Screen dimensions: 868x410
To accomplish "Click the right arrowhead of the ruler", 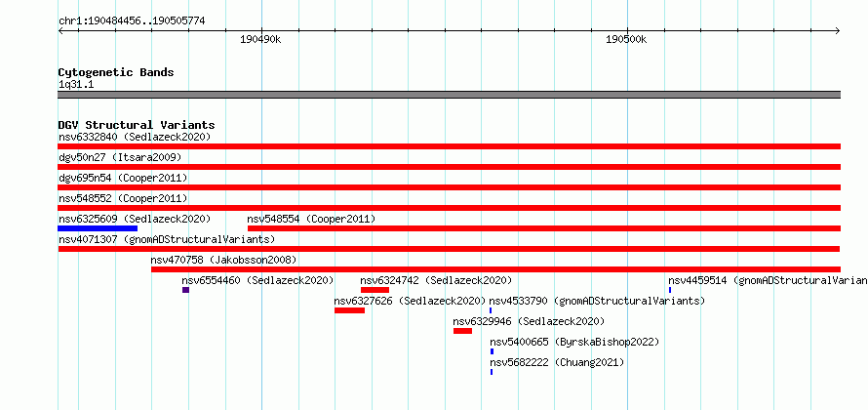I will pos(838,30).
